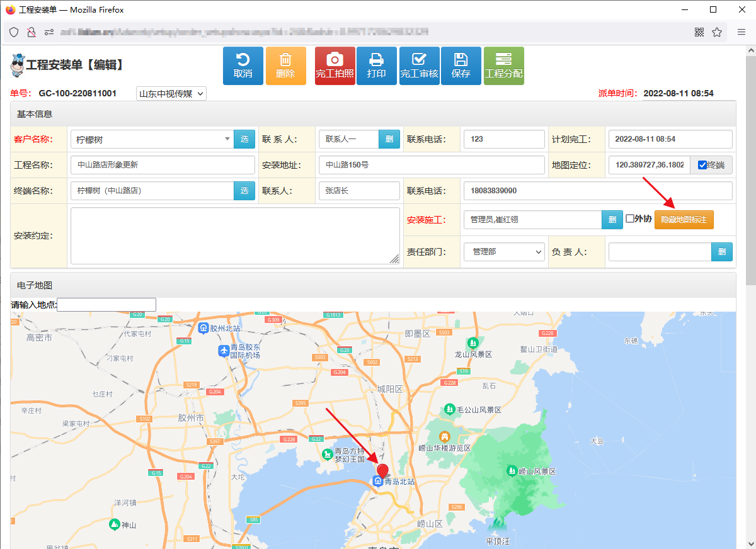The image size is (756, 549).
Task: Click 联系电话 123 field
Action: (504, 139)
